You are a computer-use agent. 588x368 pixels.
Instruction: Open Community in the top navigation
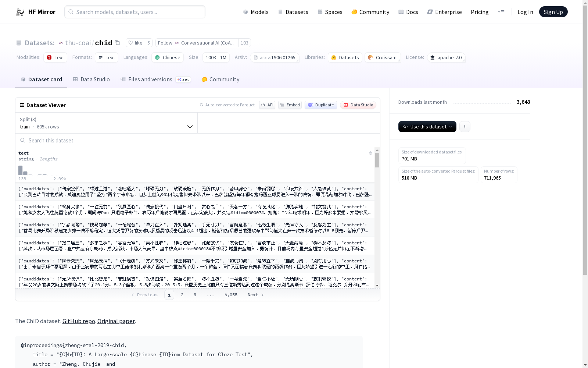click(x=370, y=12)
